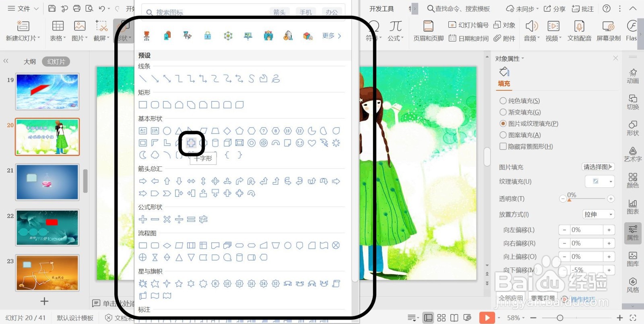Filter icons by the 箭头 tag
This screenshot has width=644, height=324.
[x=279, y=12]
